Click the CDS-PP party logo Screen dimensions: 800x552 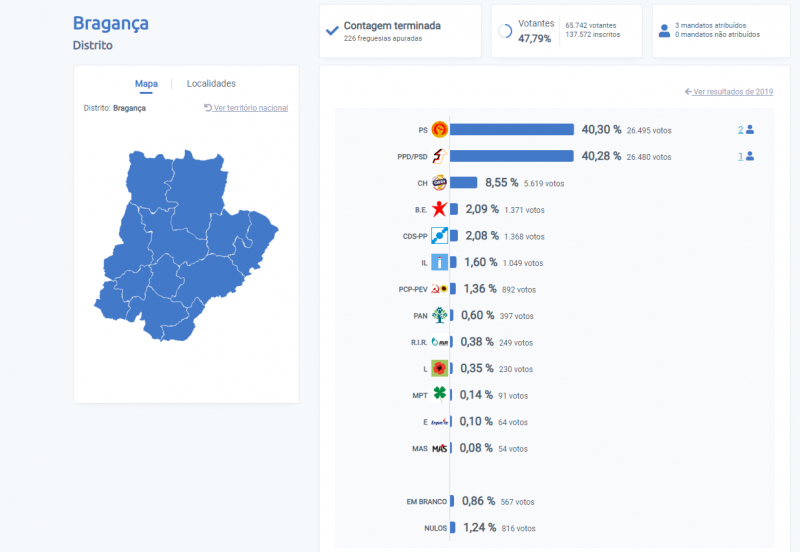[439, 236]
